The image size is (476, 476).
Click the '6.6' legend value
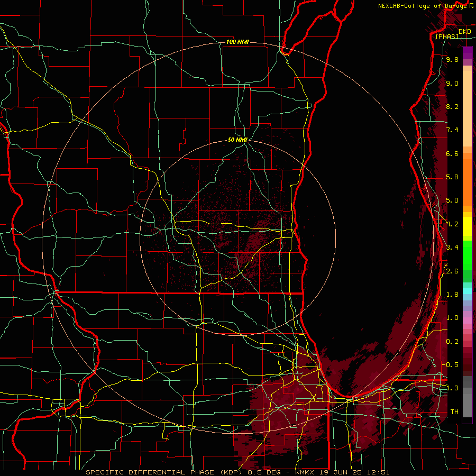pos(452,153)
